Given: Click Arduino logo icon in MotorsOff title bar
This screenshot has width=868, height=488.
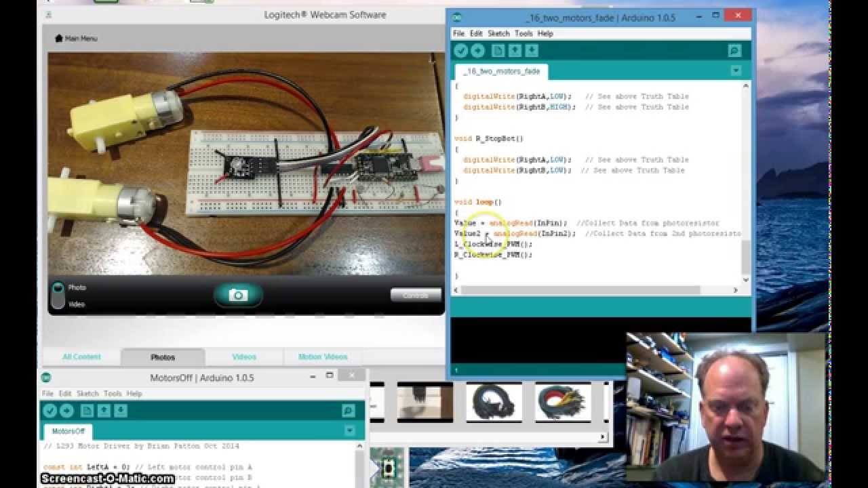Looking at the screenshot, I should coord(46,377).
